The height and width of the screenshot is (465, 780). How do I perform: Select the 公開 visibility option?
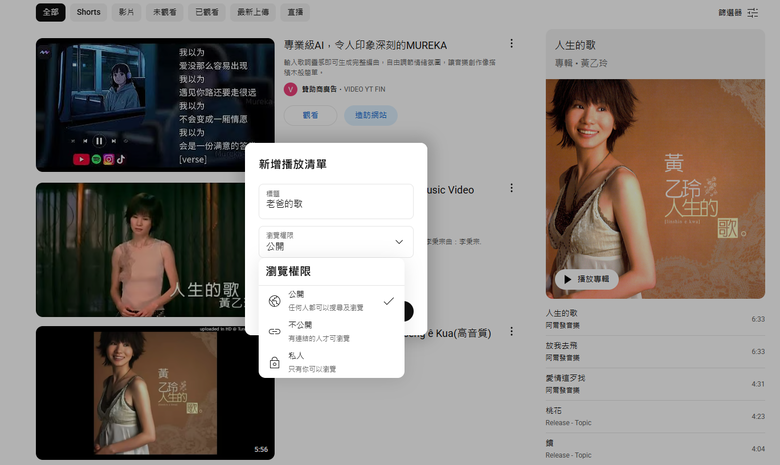pyautogui.click(x=331, y=301)
